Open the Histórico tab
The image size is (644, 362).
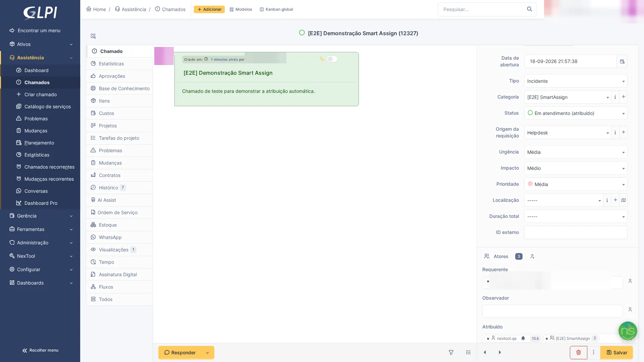pyautogui.click(x=119, y=188)
